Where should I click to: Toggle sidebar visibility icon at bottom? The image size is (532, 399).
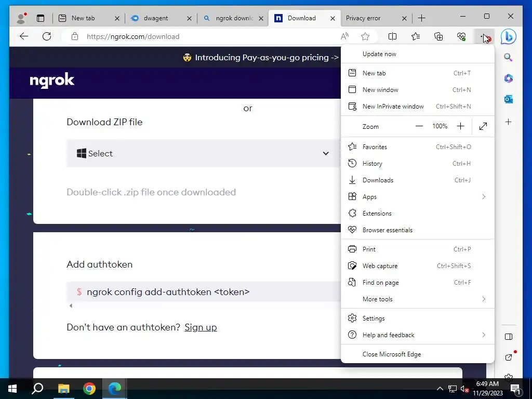(508, 337)
